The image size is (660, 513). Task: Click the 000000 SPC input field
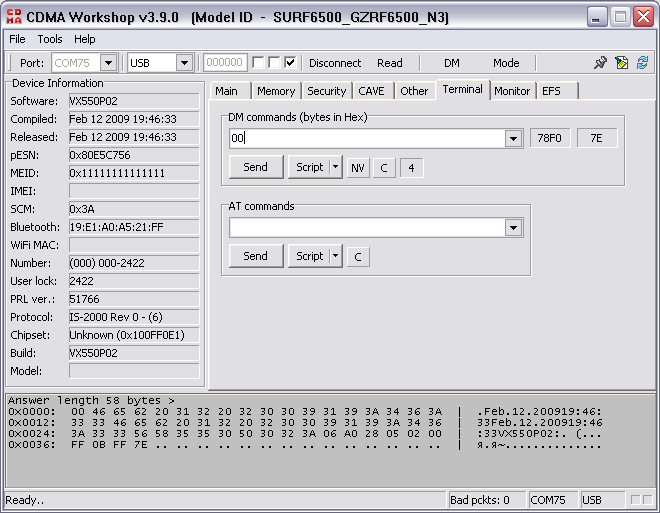tap(225, 63)
